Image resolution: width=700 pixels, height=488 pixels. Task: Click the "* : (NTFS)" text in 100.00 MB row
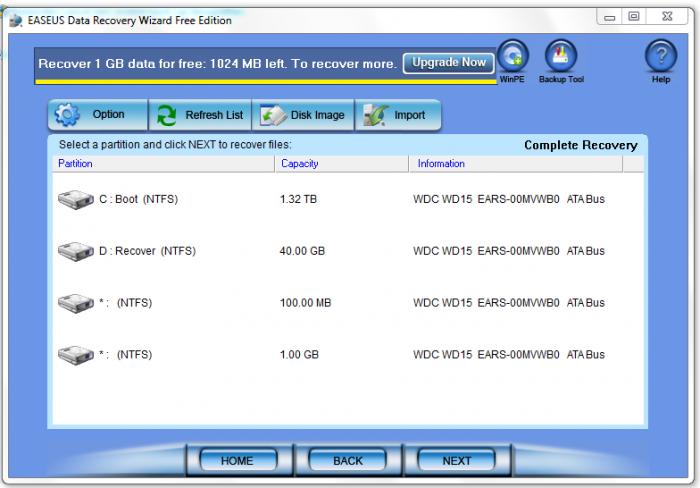[x=125, y=303]
